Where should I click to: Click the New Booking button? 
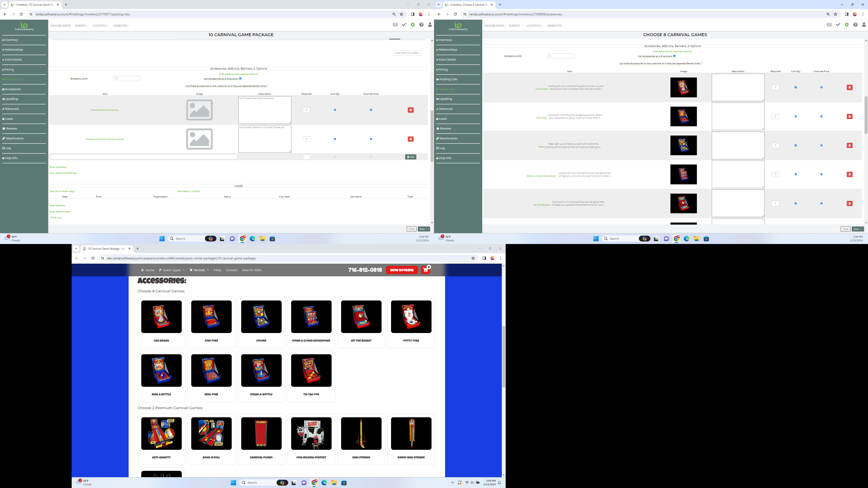(x=402, y=270)
